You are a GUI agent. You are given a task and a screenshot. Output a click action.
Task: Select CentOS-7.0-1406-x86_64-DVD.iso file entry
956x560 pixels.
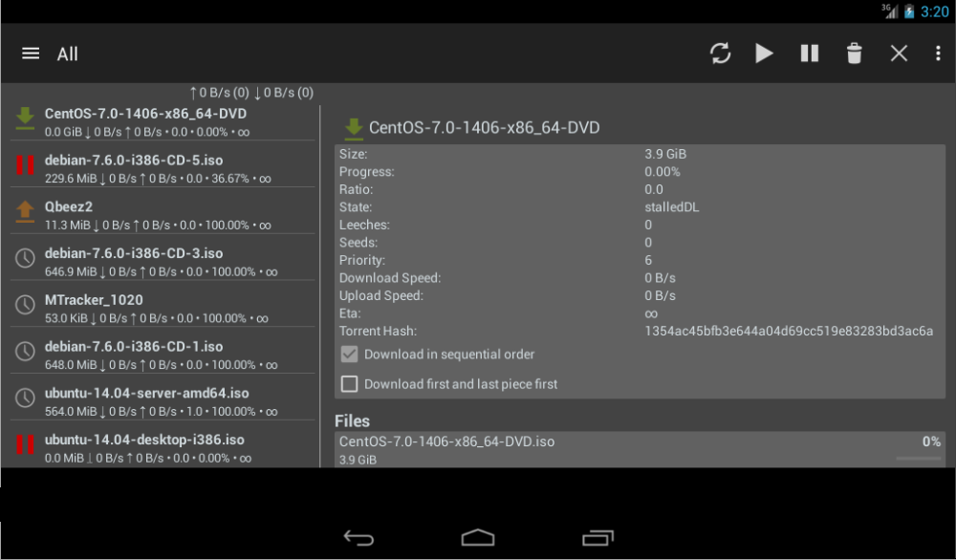[640, 450]
